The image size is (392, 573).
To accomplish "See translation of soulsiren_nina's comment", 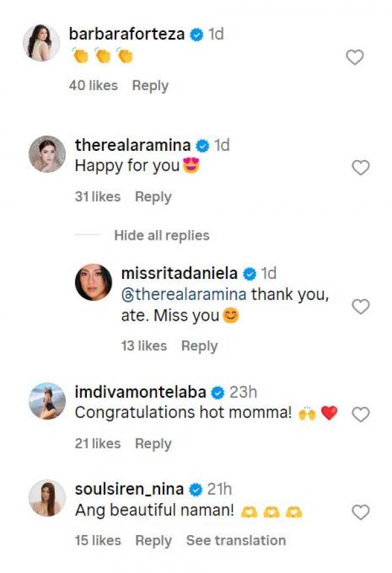I will point(236,540).
